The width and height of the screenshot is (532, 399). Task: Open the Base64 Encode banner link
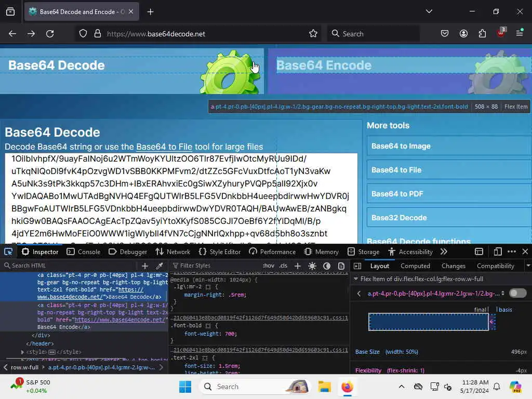coord(400,71)
